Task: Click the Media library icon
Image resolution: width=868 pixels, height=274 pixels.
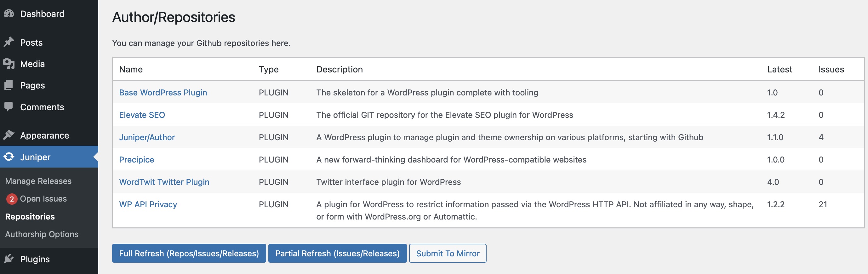Action: pyautogui.click(x=9, y=64)
